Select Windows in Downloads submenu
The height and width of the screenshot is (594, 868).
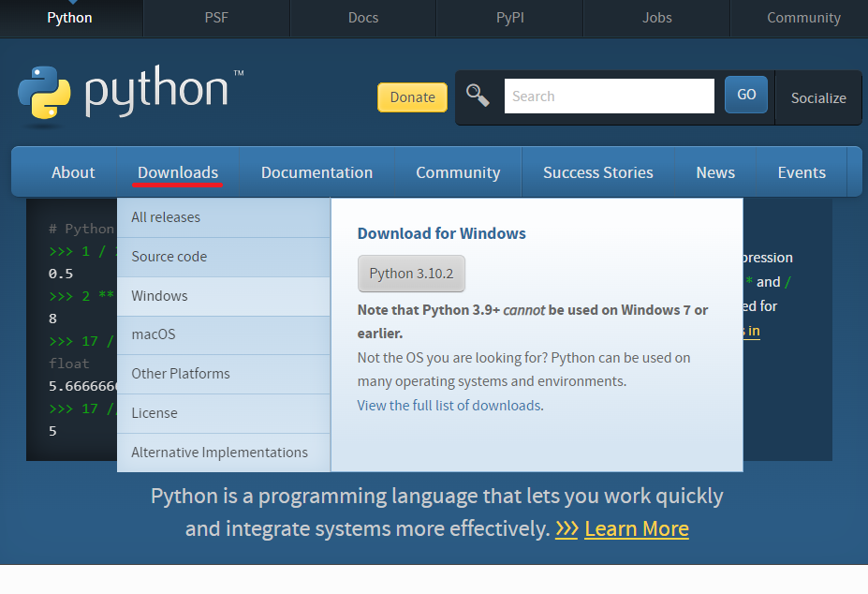(x=224, y=296)
